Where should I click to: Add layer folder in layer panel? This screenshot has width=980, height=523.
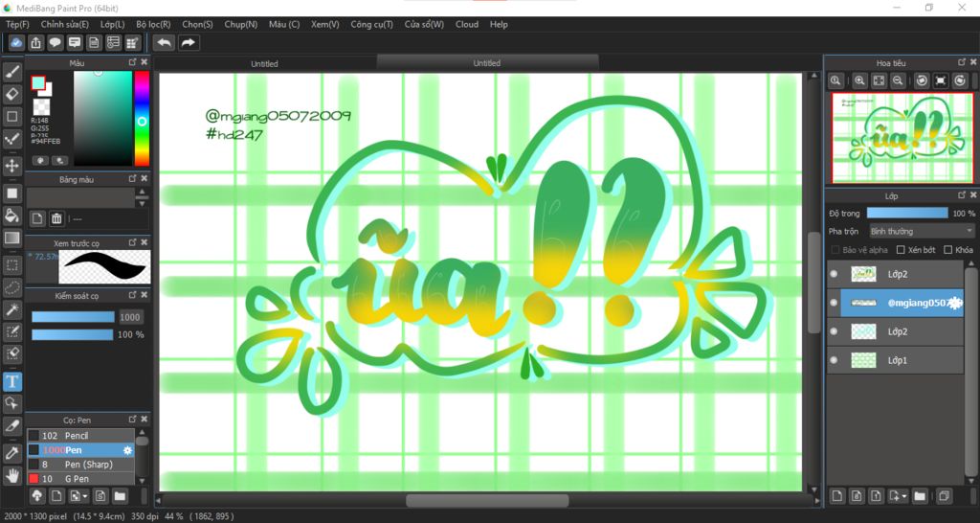tap(919, 496)
